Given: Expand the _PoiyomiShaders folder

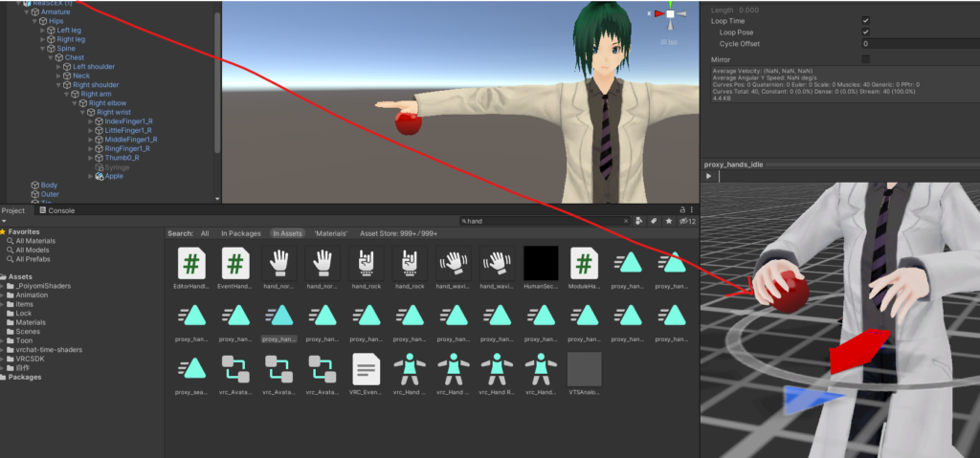Looking at the screenshot, I should [x=3, y=286].
